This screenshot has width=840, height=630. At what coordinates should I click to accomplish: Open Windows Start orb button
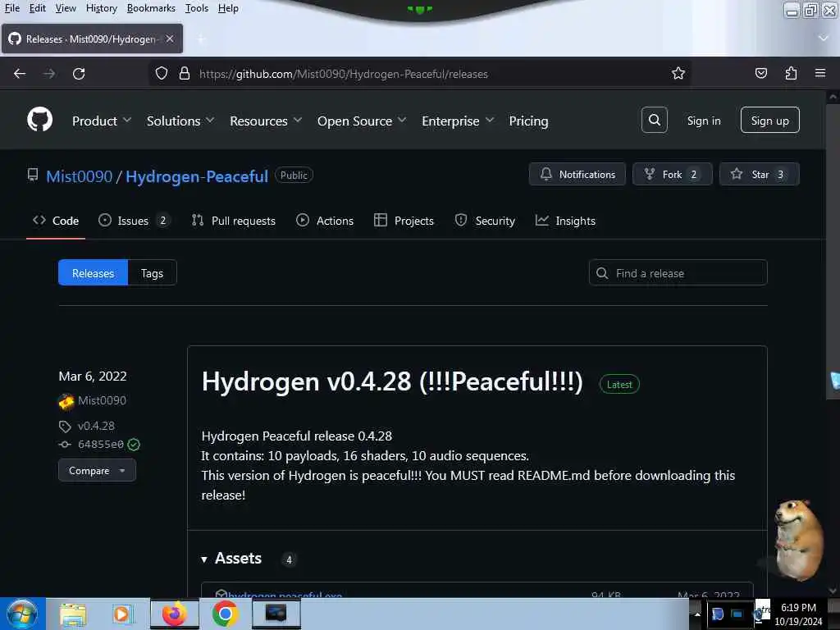(22, 614)
